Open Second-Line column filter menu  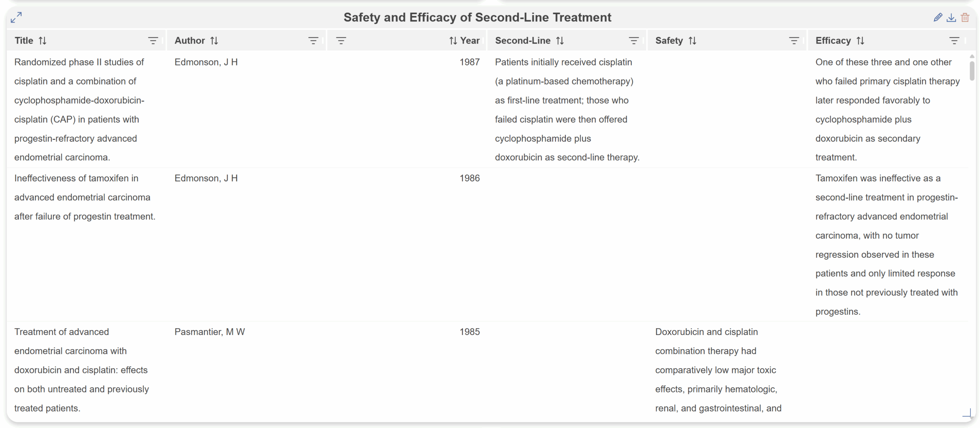coord(634,41)
